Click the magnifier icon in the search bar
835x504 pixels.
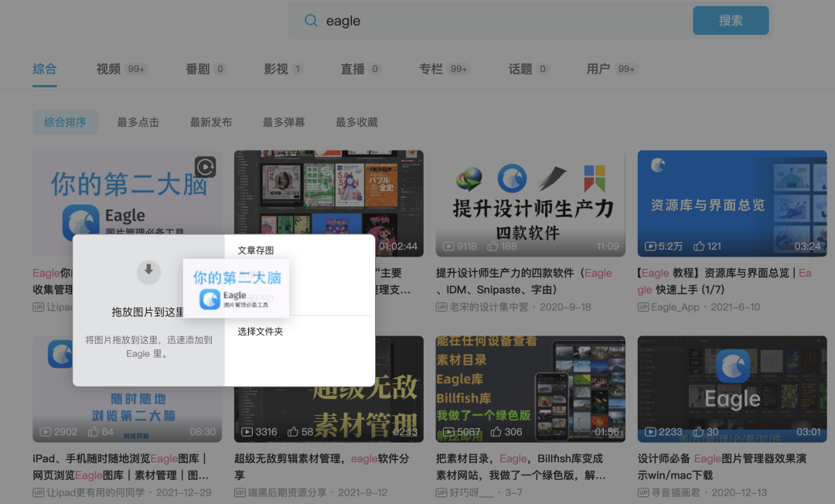pos(311,20)
